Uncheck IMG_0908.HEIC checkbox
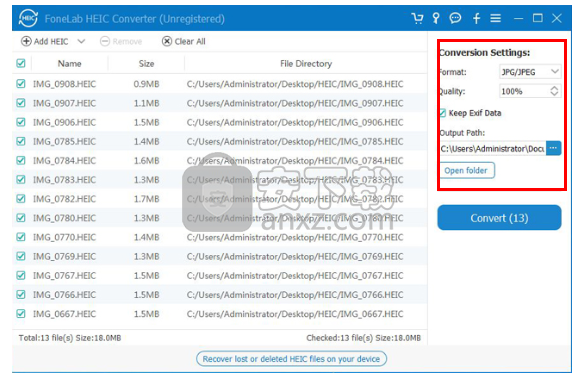Image resolution: width=581 pixels, height=388 pixels. pos(21,84)
